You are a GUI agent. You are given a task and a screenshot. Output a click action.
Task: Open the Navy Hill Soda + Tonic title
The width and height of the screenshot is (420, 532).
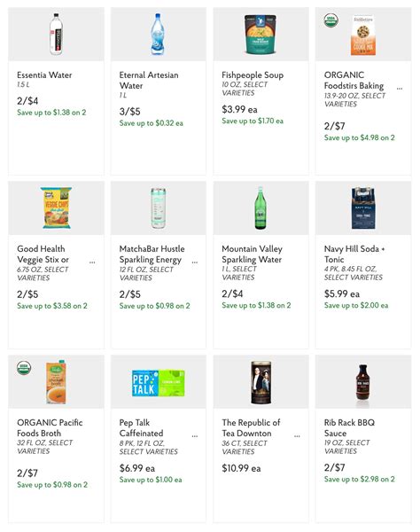(354, 254)
